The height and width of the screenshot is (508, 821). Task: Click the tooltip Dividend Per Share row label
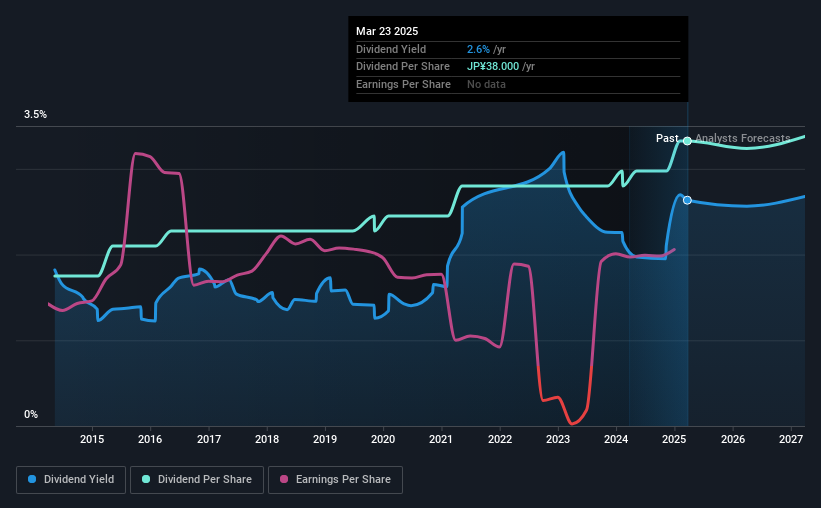[403, 67]
